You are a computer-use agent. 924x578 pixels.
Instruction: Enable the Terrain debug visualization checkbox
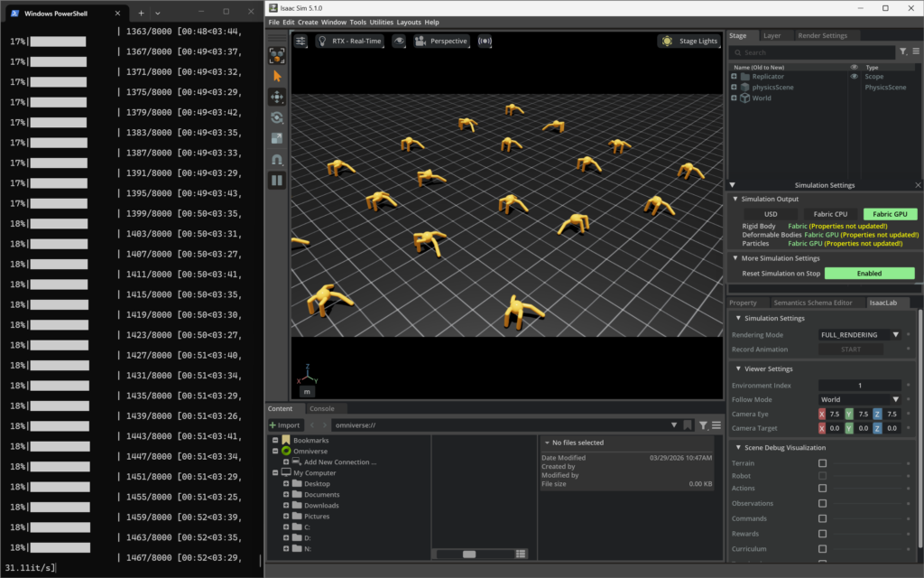click(822, 463)
